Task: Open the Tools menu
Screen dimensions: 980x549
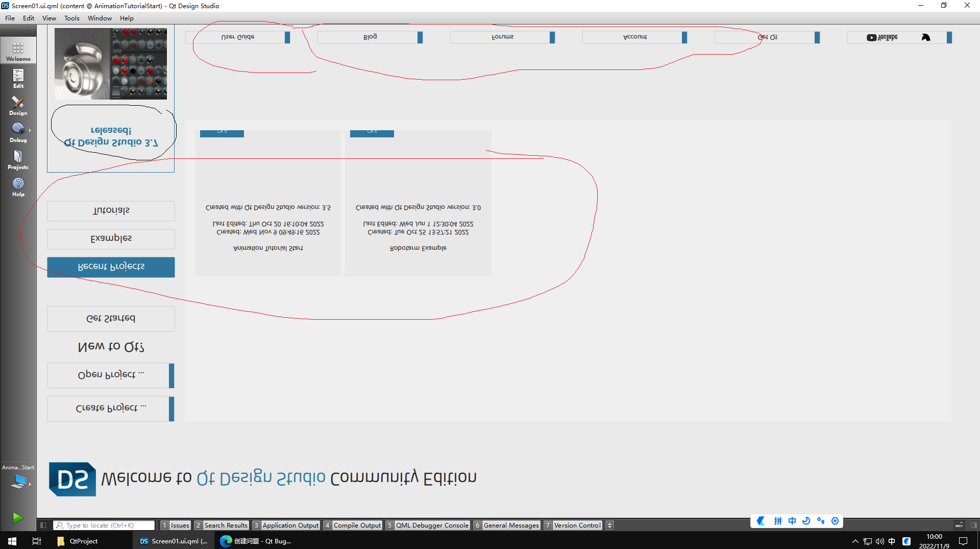Action: tap(71, 18)
